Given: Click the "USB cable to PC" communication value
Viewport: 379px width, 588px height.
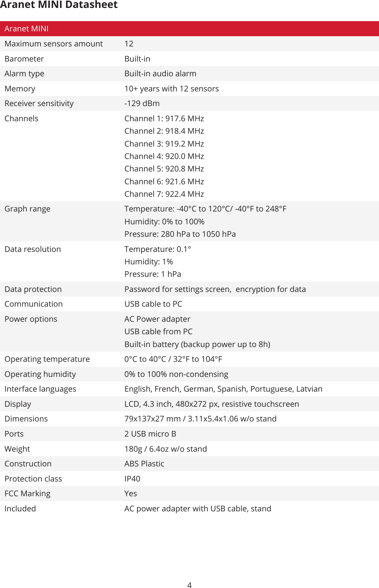Looking at the screenshot, I should click(153, 304).
